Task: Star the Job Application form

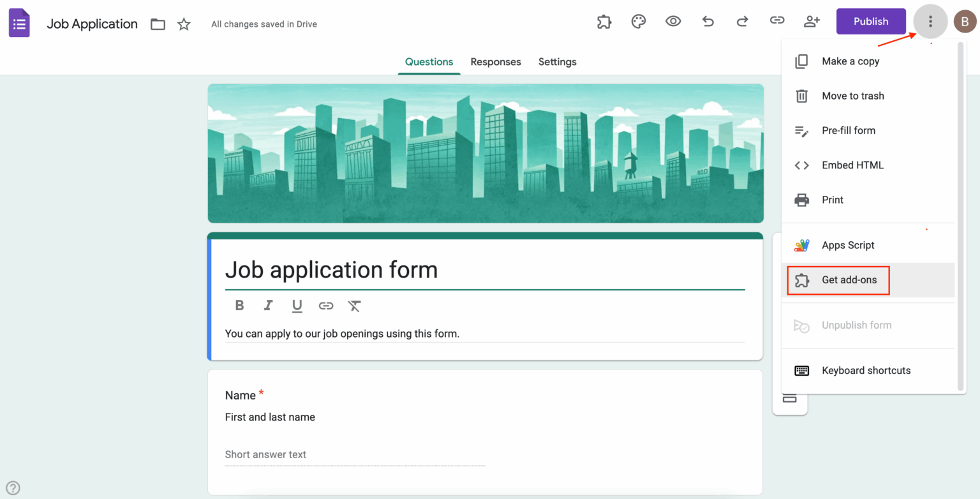Action: tap(184, 24)
